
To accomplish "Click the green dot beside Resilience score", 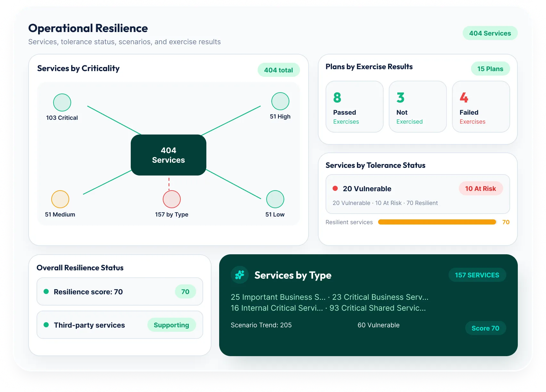I will (x=46, y=291).
